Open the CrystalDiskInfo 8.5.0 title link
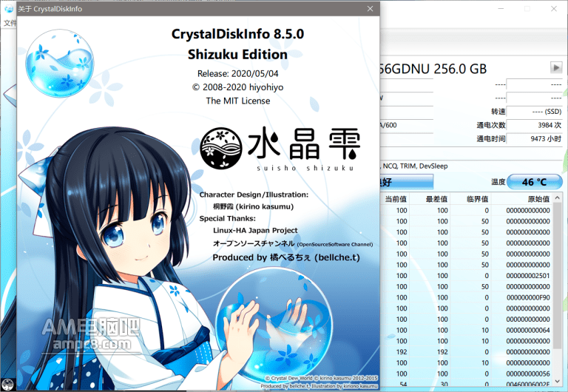This screenshot has height=392, width=568. 237,34
